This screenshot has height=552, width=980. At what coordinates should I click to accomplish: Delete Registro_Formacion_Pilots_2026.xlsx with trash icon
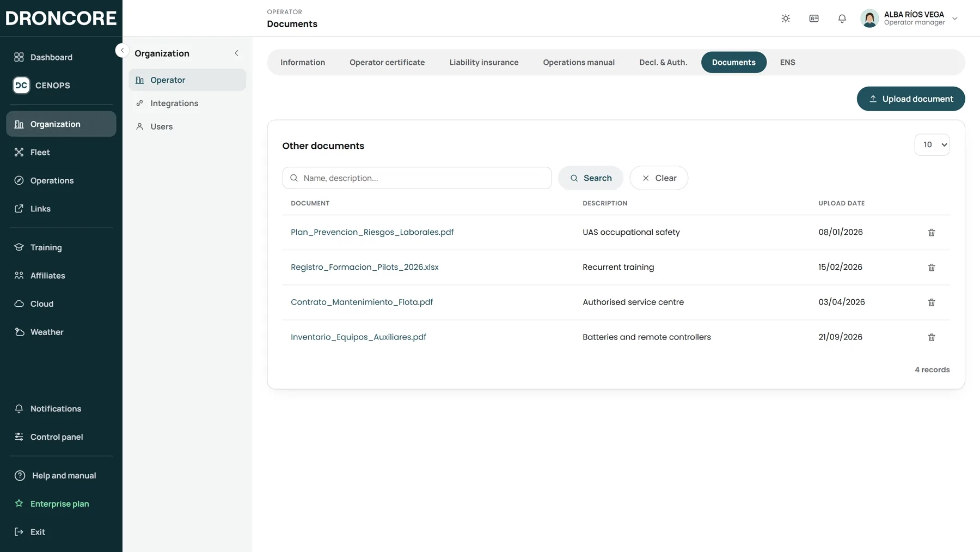pos(932,268)
